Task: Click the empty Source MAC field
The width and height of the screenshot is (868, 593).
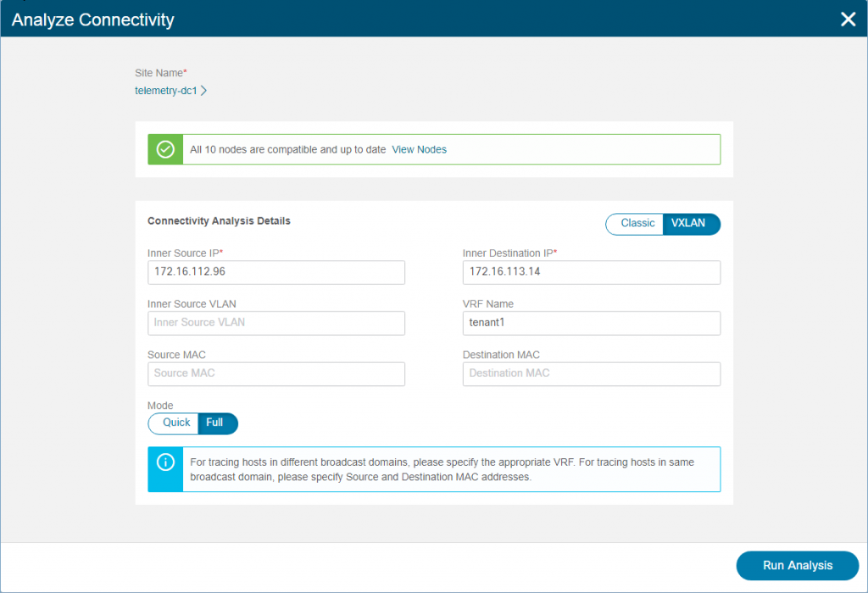Action: [276, 374]
